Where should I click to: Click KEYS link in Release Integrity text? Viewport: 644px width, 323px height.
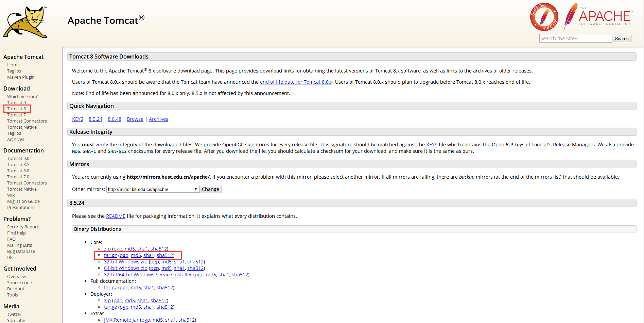(x=432, y=145)
